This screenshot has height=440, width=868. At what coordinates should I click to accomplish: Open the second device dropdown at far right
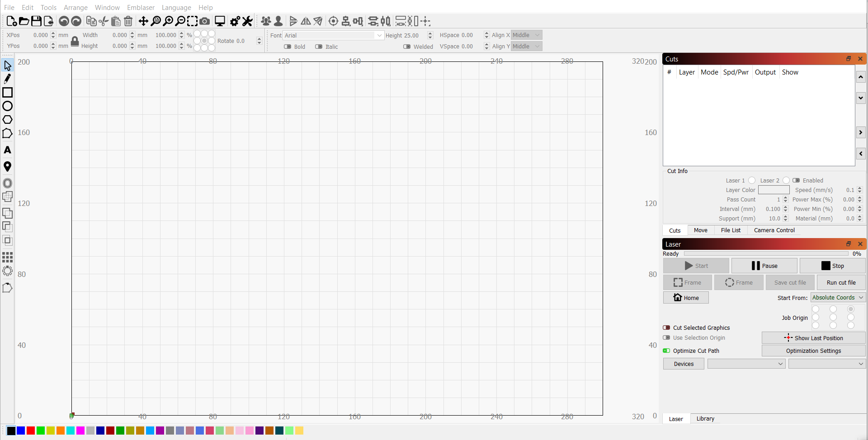[x=827, y=364]
